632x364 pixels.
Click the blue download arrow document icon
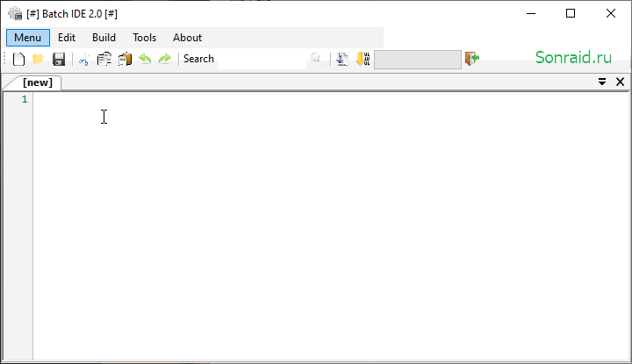[x=342, y=59]
